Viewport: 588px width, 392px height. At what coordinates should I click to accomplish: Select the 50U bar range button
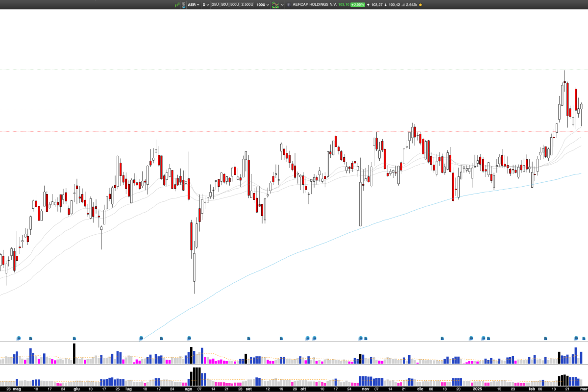224,4
